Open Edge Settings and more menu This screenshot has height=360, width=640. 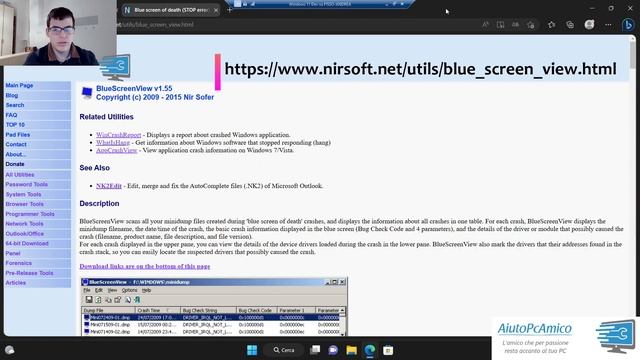tap(608, 25)
